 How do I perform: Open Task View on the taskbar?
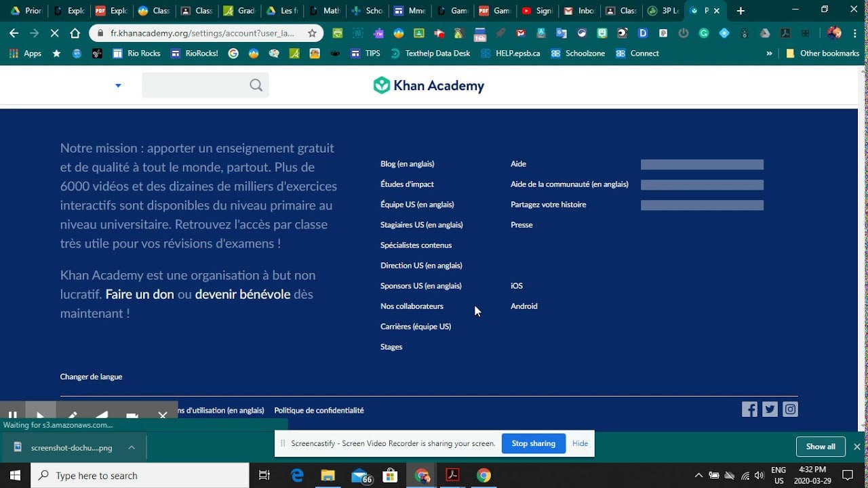pos(264,475)
